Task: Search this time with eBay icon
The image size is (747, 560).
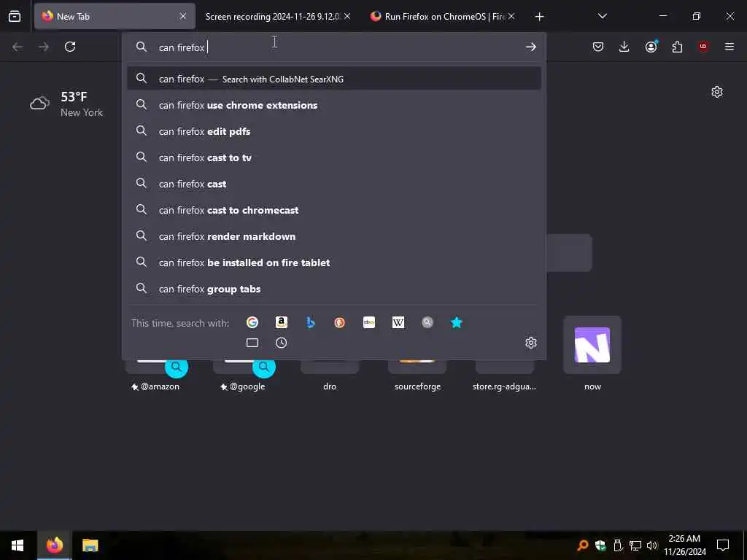Action: pos(369,322)
